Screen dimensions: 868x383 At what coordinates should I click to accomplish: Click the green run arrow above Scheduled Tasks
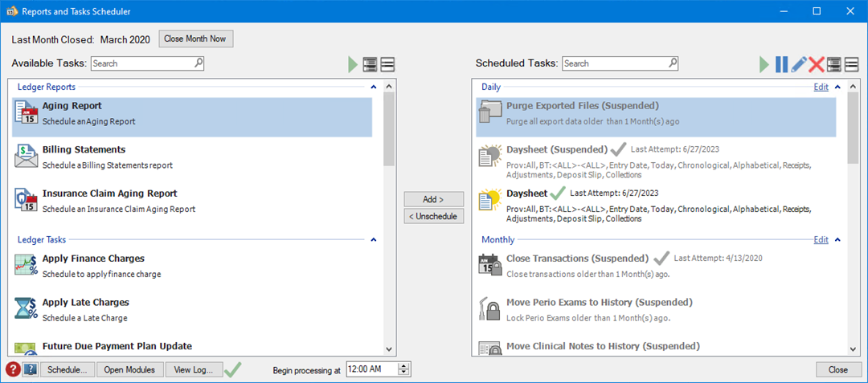764,65
